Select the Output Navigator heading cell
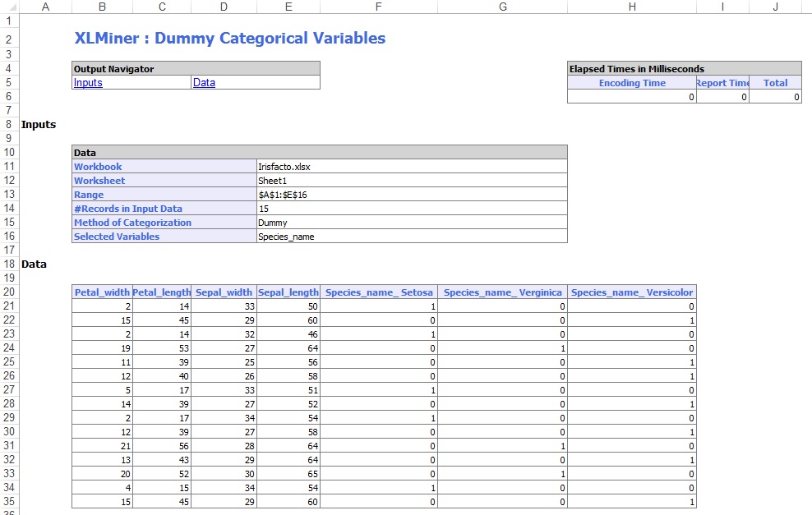This screenshot has width=812, height=515. coord(196,69)
